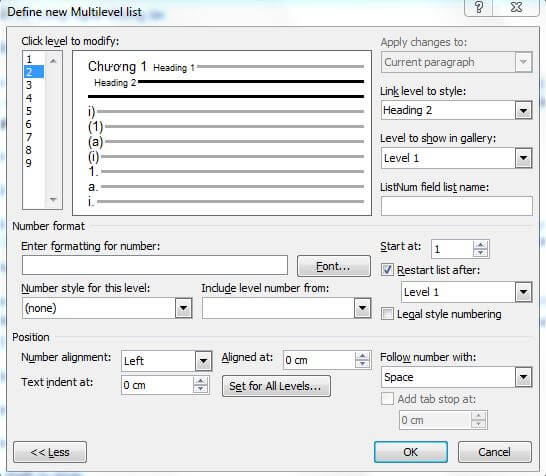This screenshot has height=476, width=546.
Task: Click the level list scroll up arrow
Action: 53,61
